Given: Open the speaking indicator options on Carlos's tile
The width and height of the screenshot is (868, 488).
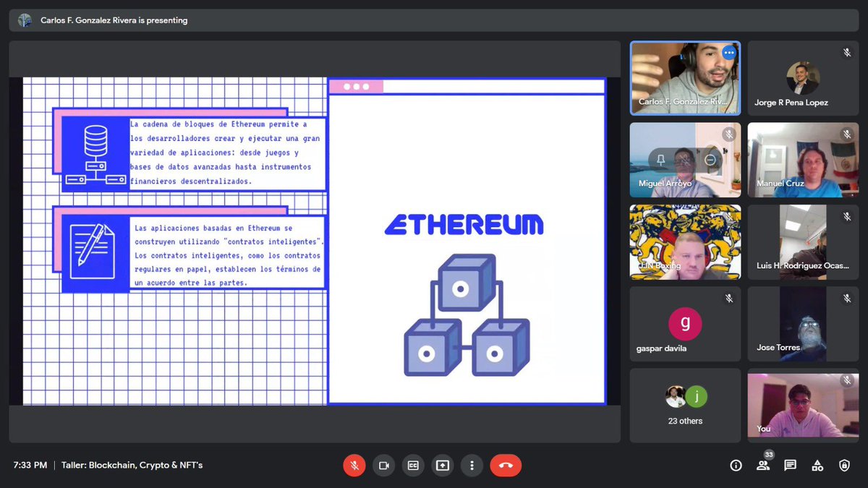Looking at the screenshot, I should click(x=728, y=53).
